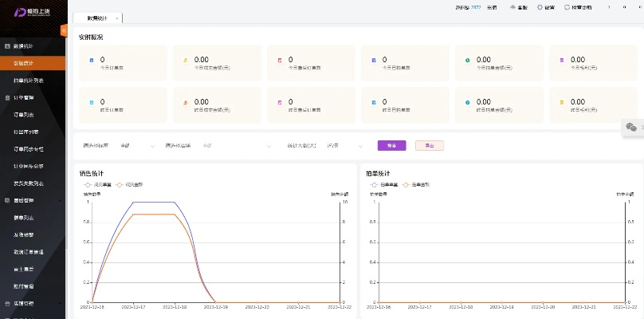Toggle blue 拍单单量 series in 拍单统计 legend
This screenshot has width=644, height=319.
pos(383,185)
